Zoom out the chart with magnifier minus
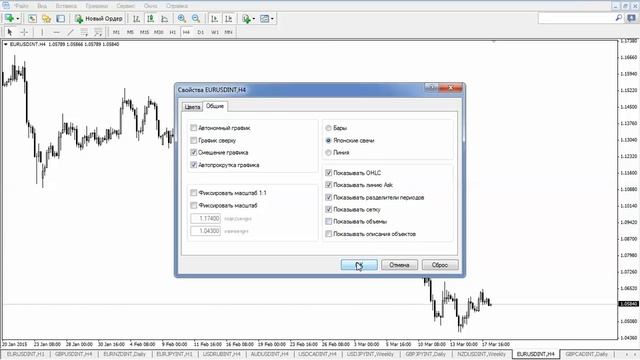The image size is (640, 360). click(x=196, y=18)
